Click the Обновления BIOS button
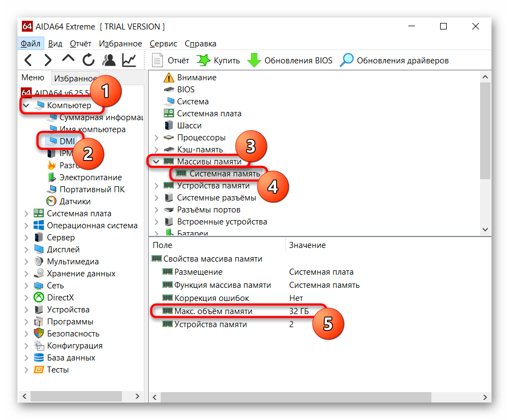Viewport: 509px width, 420px height. (x=290, y=60)
